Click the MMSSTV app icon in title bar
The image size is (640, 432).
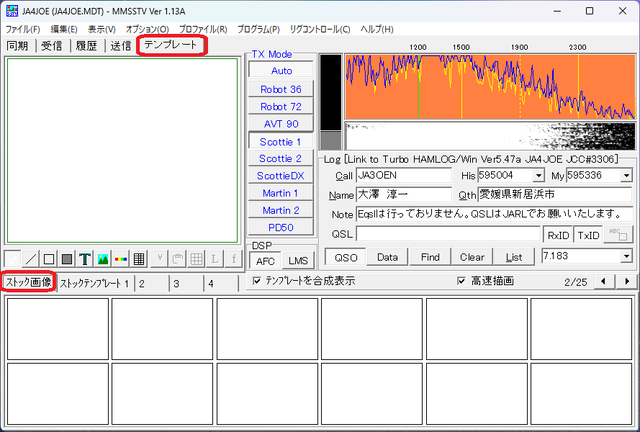coord(12,11)
